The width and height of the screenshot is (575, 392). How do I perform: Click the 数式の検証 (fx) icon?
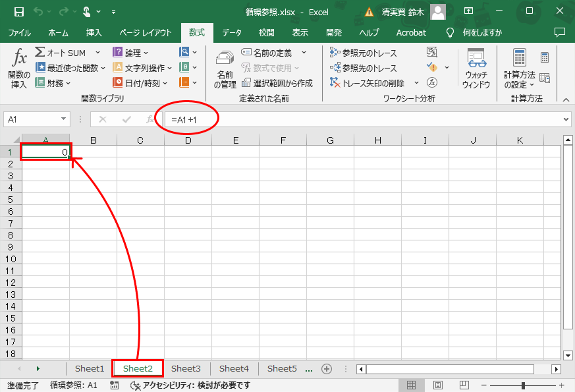click(431, 82)
